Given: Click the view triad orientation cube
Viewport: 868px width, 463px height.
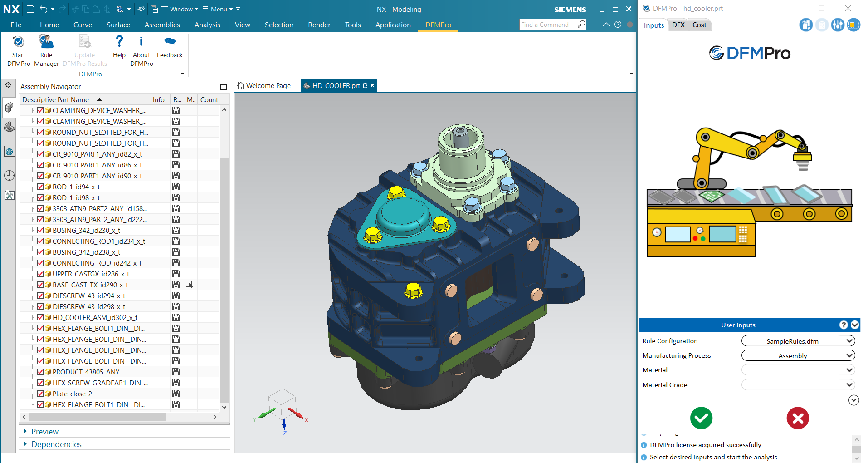Looking at the screenshot, I should click(x=281, y=403).
